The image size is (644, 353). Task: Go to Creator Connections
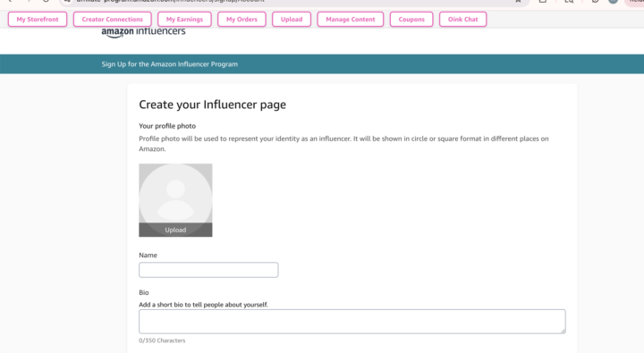[x=112, y=20]
